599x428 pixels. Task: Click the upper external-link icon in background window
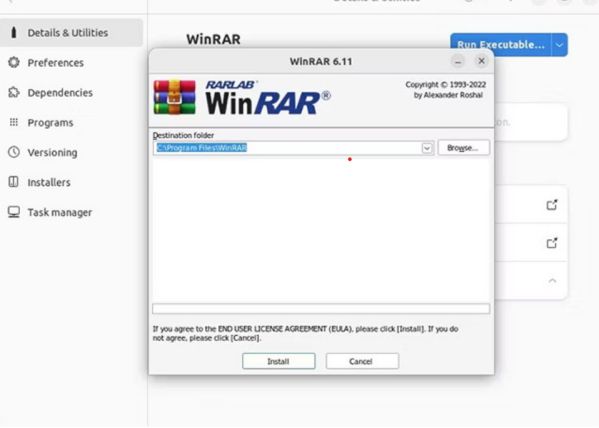click(x=552, y=205)
